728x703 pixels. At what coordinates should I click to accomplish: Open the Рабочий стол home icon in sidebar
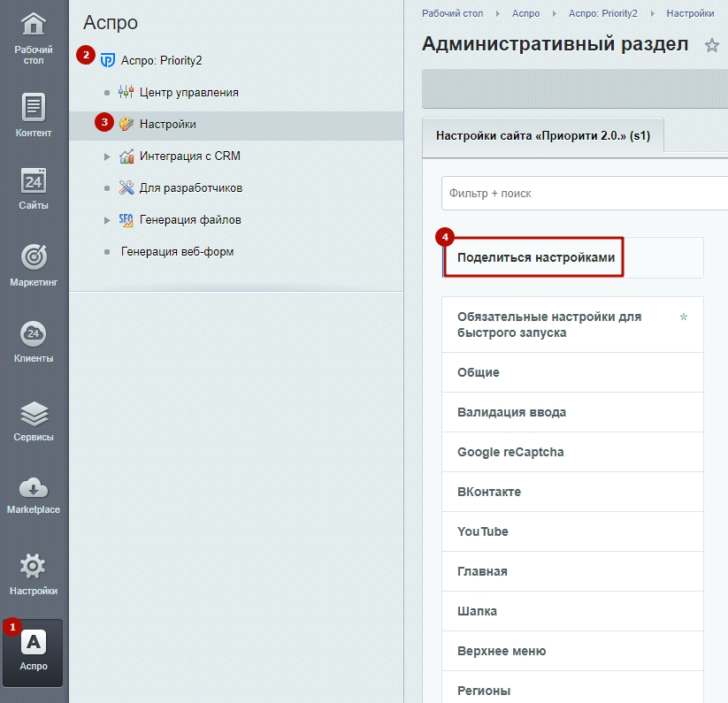pyautogui.click(x=34, y=24)
